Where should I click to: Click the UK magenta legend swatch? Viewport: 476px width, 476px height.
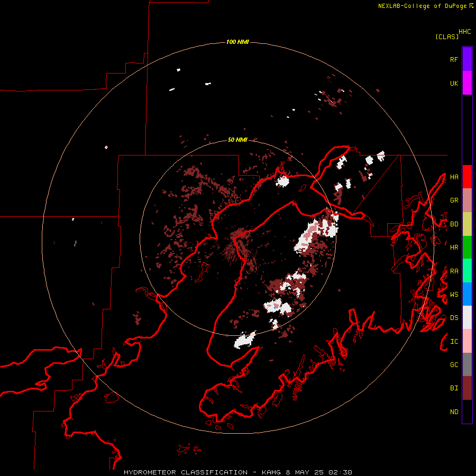(467, 83)
